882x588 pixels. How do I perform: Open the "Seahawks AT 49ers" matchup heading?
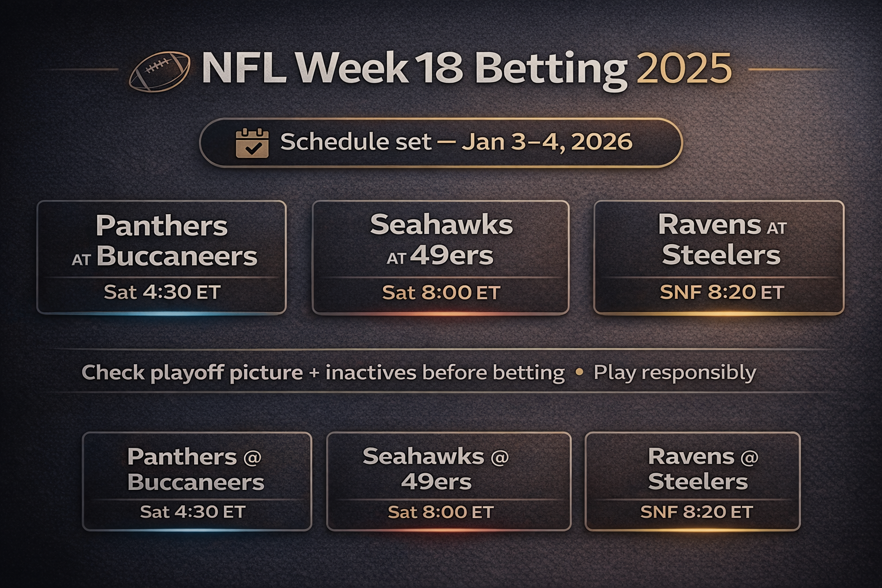[440, 239]
